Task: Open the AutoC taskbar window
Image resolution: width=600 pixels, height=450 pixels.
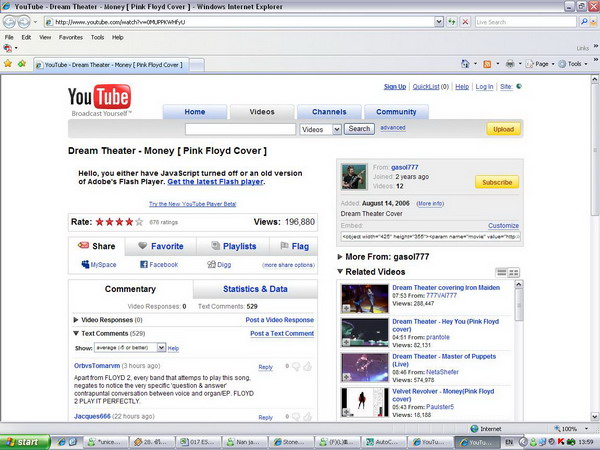Action: coord(383,442)
